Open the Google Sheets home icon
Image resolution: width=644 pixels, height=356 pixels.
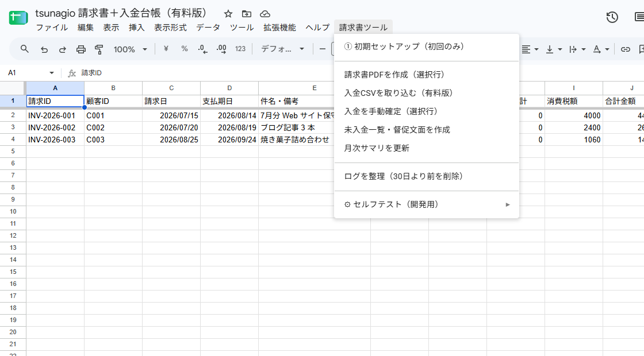pyautogui.click(x=18, y=18)
